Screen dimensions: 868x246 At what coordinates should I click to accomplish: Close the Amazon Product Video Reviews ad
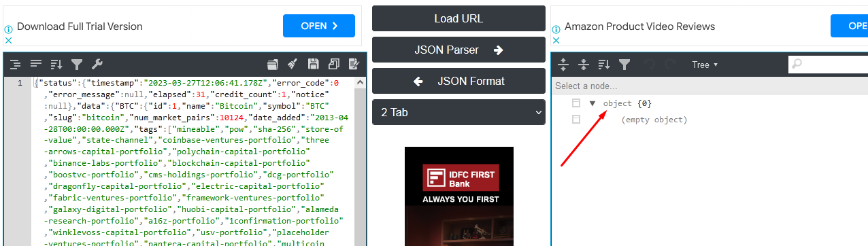pos(556,40)
